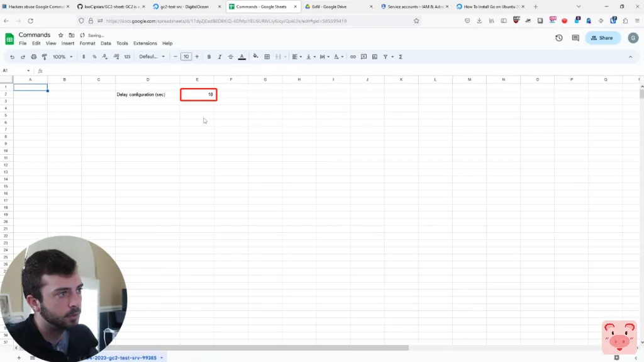Undo the last action in Sheets toolbar
The height and width of the screenshot is (362, 644).
click(x=12, y=57)
